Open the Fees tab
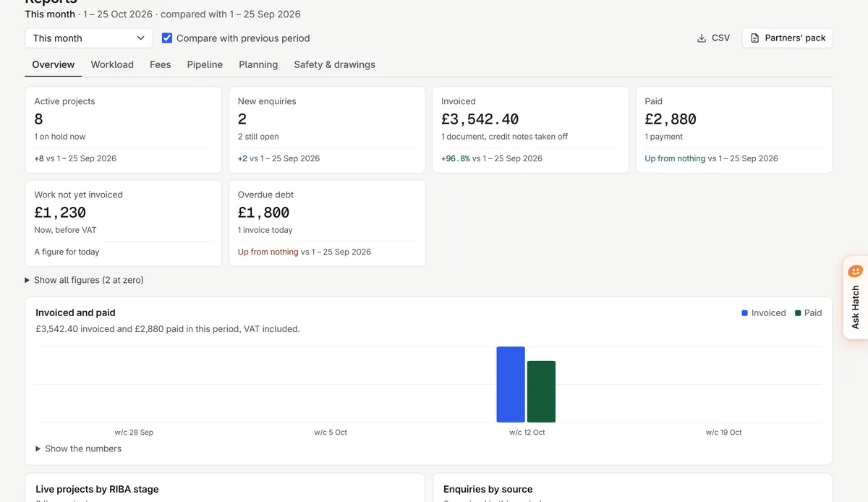This screenshot has width=868, height=502. click(x=161, y=64)
